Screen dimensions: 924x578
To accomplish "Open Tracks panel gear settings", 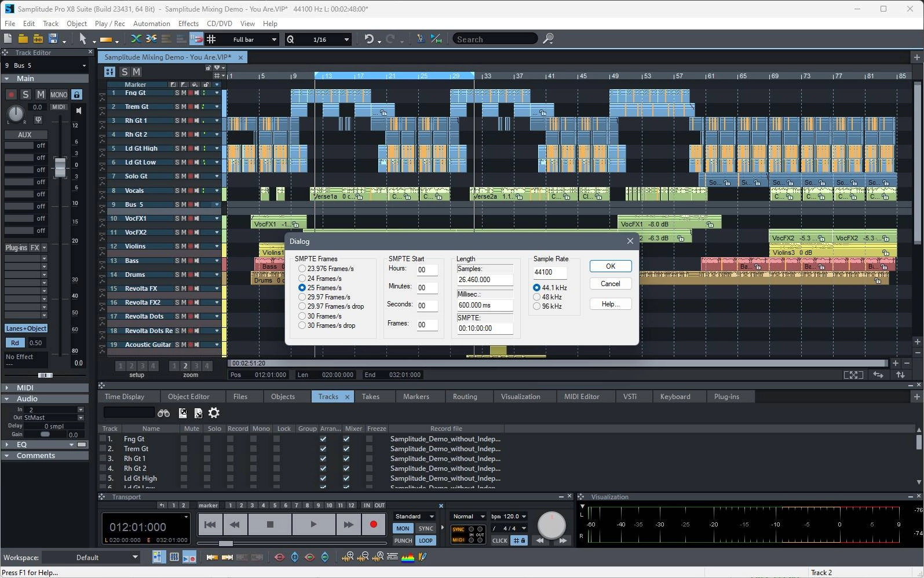I will coord(214,413).
